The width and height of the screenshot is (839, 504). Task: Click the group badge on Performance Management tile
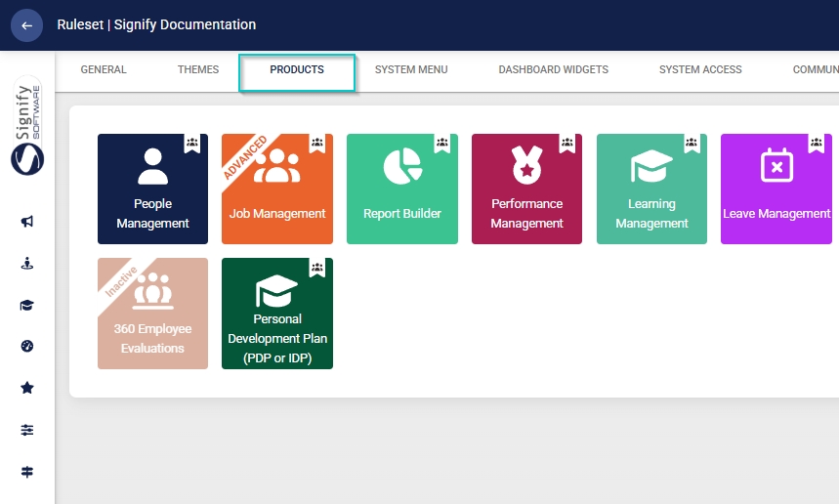coord(567,143)
